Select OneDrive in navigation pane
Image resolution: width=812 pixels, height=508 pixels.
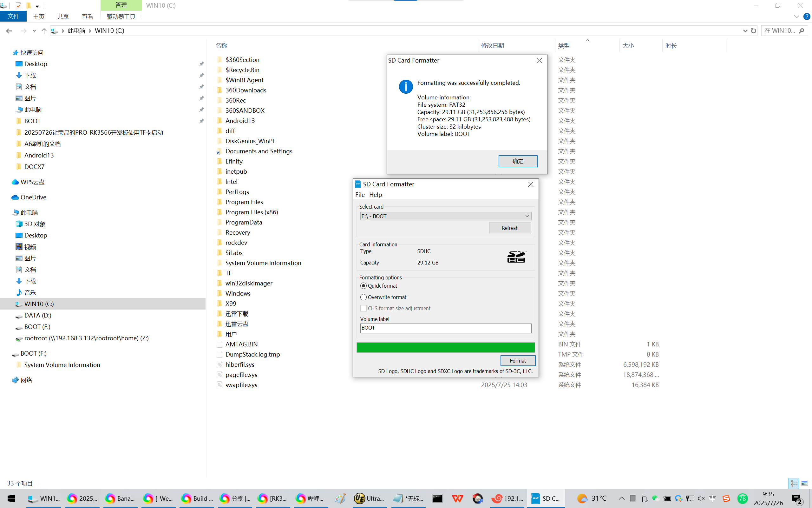pyautogui.click(x=33, y=197)
